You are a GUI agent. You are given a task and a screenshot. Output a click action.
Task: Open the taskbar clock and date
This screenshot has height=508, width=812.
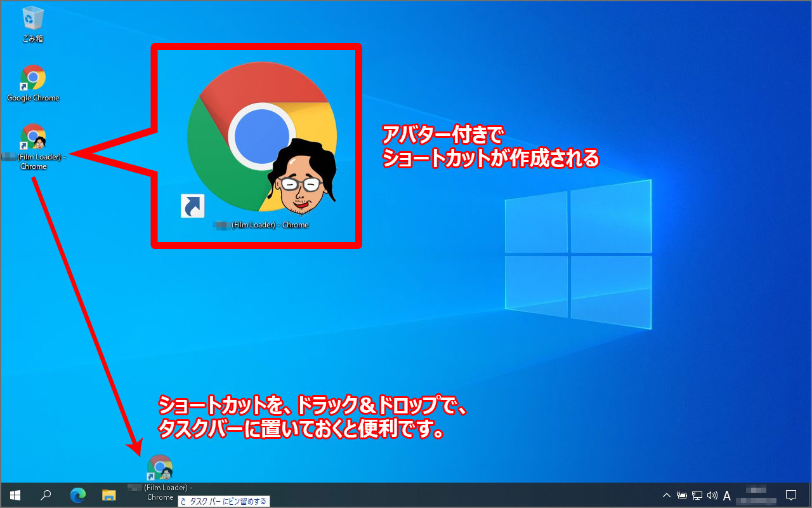click(x=757, y=495)
